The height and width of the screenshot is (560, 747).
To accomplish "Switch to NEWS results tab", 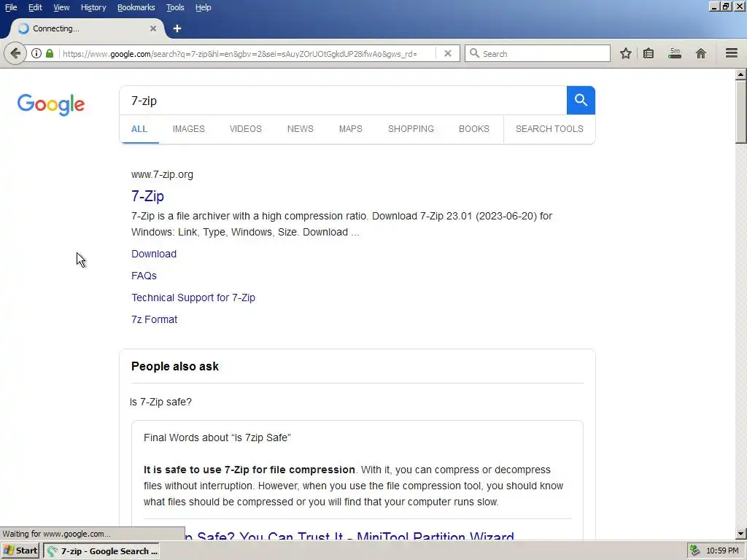I will [300, 129].
